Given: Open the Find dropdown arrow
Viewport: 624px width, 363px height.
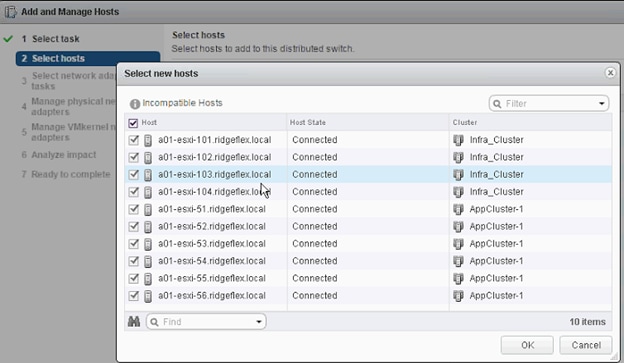Looking at the screenshot, I should pos(259,322).
